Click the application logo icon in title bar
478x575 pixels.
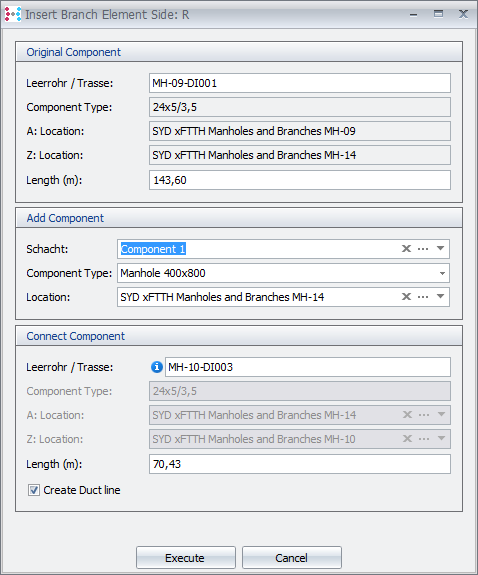point(12,14)
